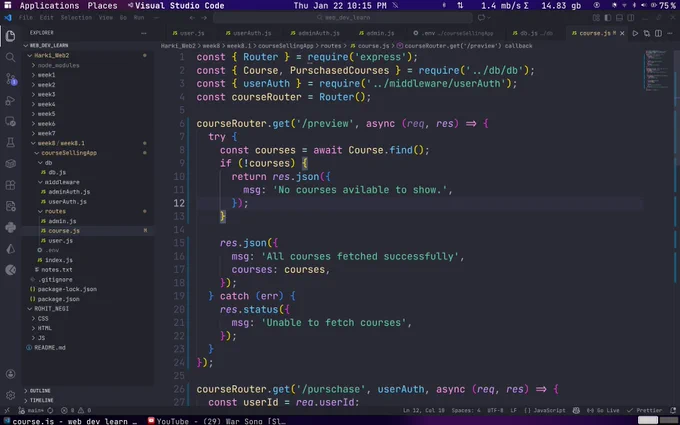Screen dimensions: 680x425
Task: Open index.js in the explorer
Action: pyautogui.click(x=88, y=260)
